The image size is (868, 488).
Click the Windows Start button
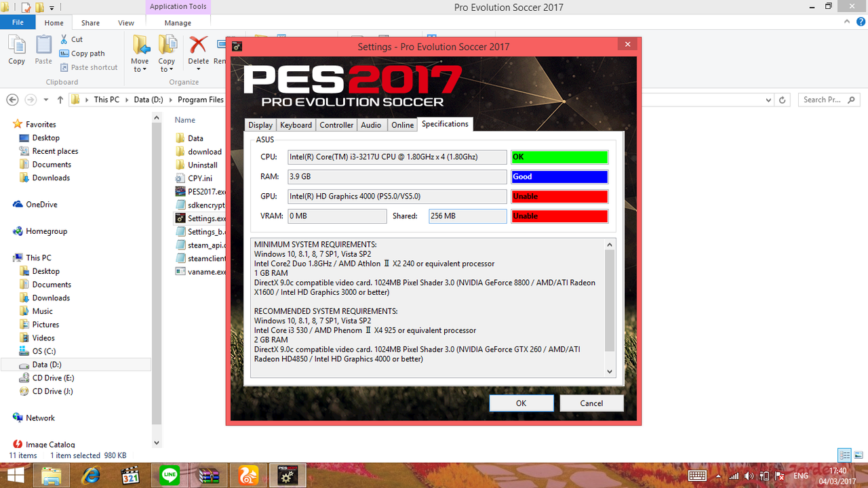tap(15, 476)
